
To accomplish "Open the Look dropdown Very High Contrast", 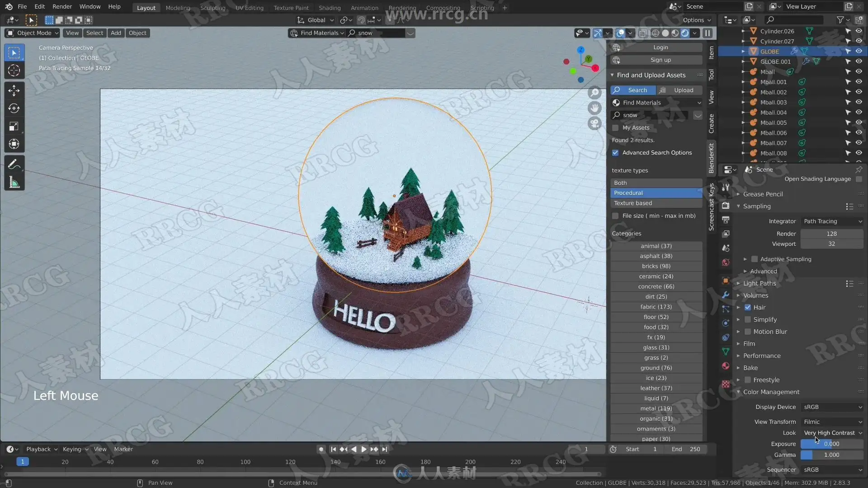I will click(832, 433).
